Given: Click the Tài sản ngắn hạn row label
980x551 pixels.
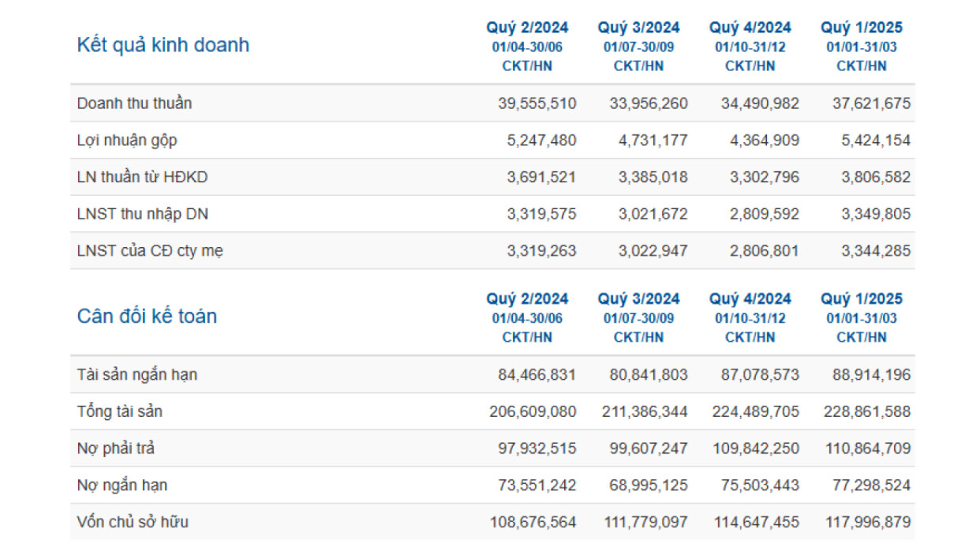Looking at the screenshot, I should [x=137, y=375].
